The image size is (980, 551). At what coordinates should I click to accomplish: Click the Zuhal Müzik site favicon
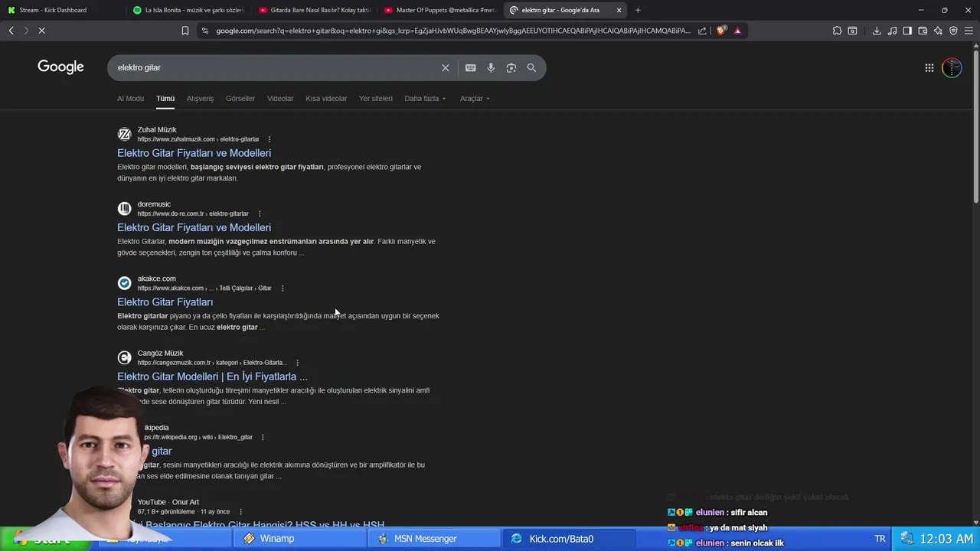tap(124, 135)
